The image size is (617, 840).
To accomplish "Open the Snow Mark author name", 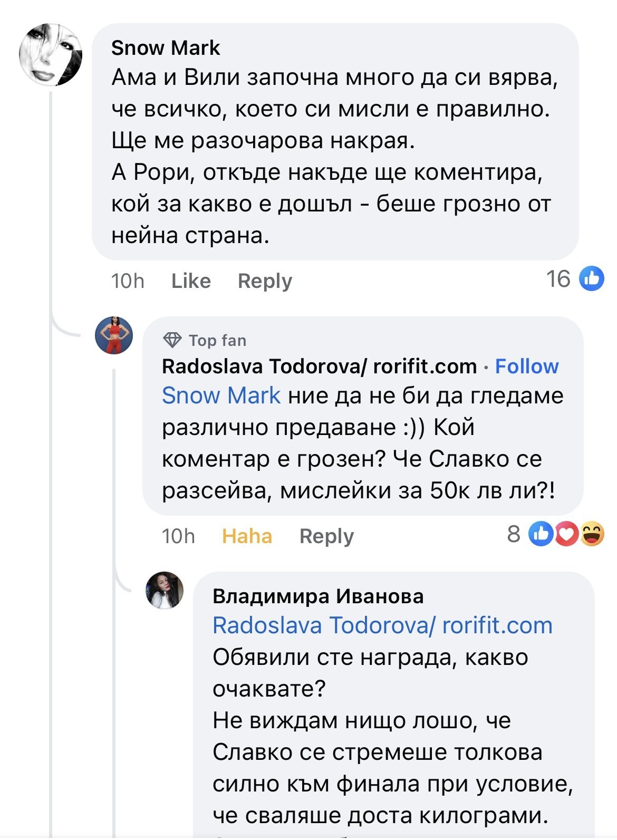I will pyautogui.click(x=166, y=48).
